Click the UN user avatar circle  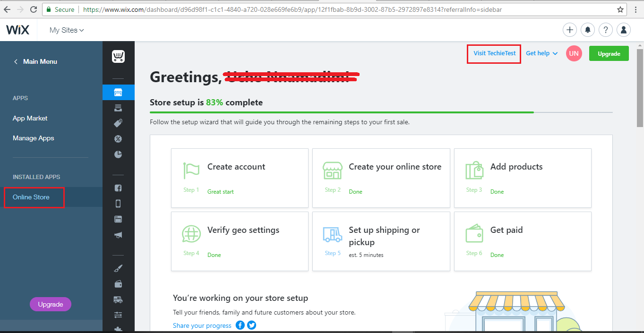coord(574,53)
